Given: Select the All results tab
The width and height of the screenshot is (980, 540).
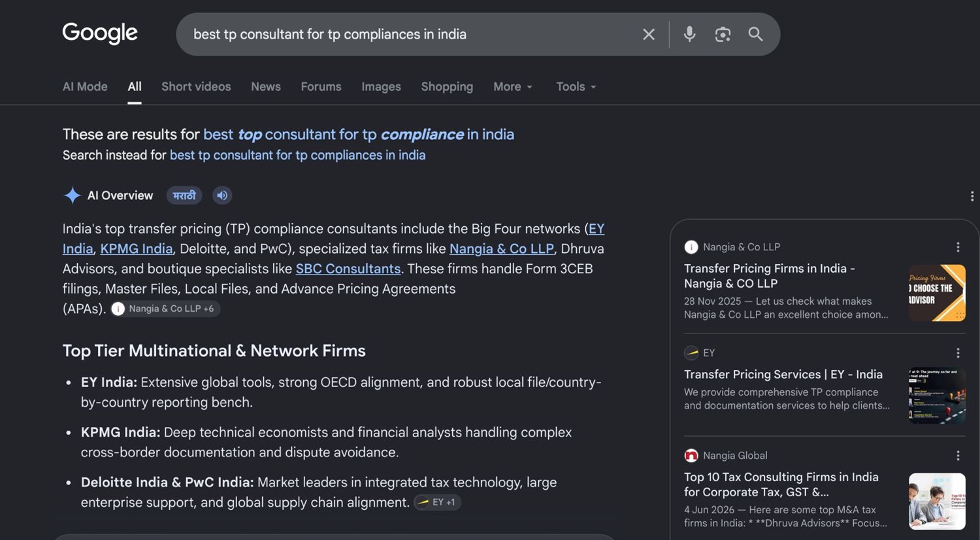Looking at the screenshot, I should pos(135,86).
